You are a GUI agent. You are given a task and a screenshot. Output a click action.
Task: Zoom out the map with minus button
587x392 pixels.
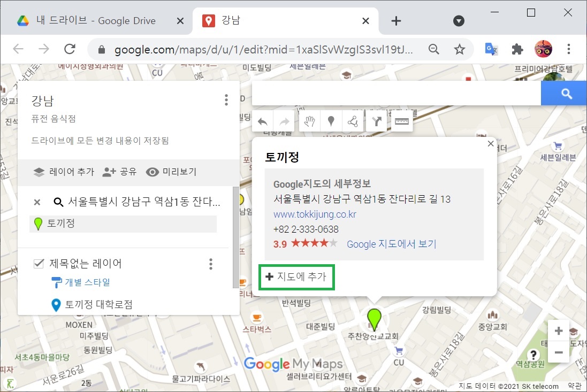(x=559, y=352)
